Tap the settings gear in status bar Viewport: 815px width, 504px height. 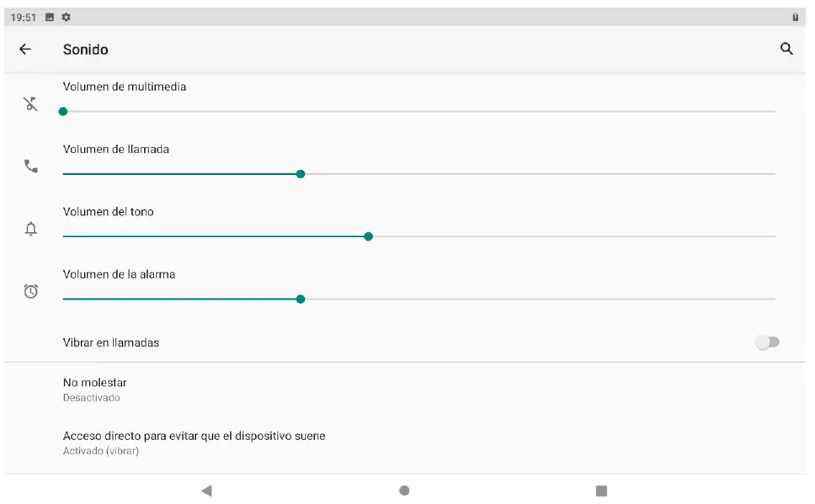pyautogui.click(x=67, y=17)
